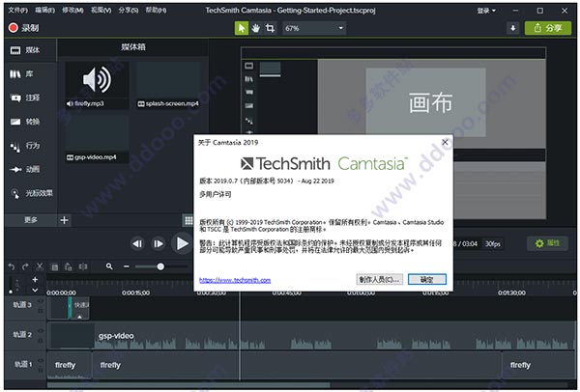Toggle lock for 轨道 3
This screenshot has height=392, width=580.
pos(41,311)
